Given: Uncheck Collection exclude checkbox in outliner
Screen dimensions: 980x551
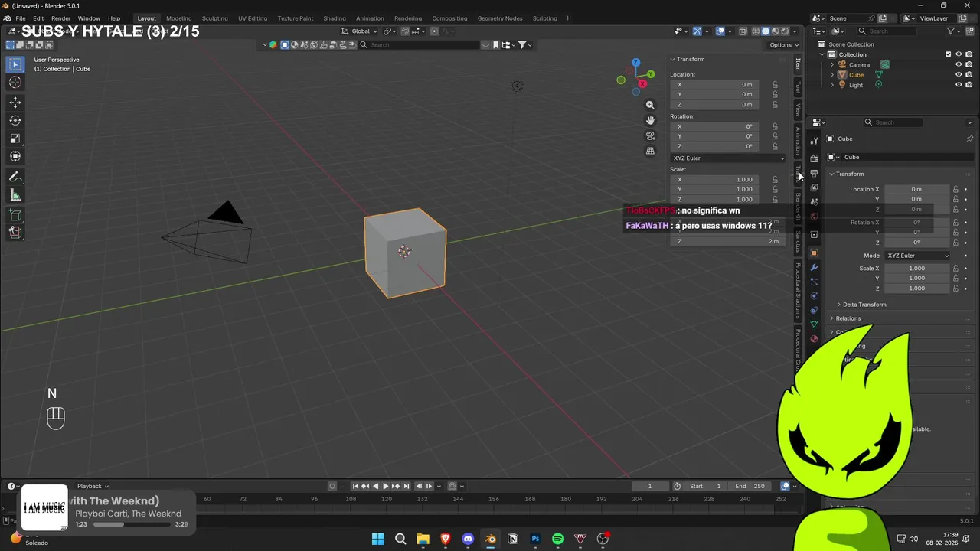Looking at the screenshot, I should 949,54.
